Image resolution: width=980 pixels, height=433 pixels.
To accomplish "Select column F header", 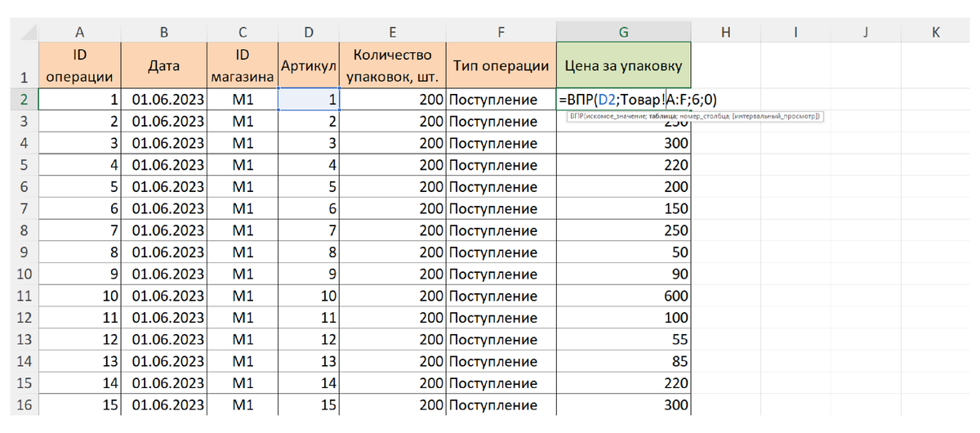I will tap(501, 32).
